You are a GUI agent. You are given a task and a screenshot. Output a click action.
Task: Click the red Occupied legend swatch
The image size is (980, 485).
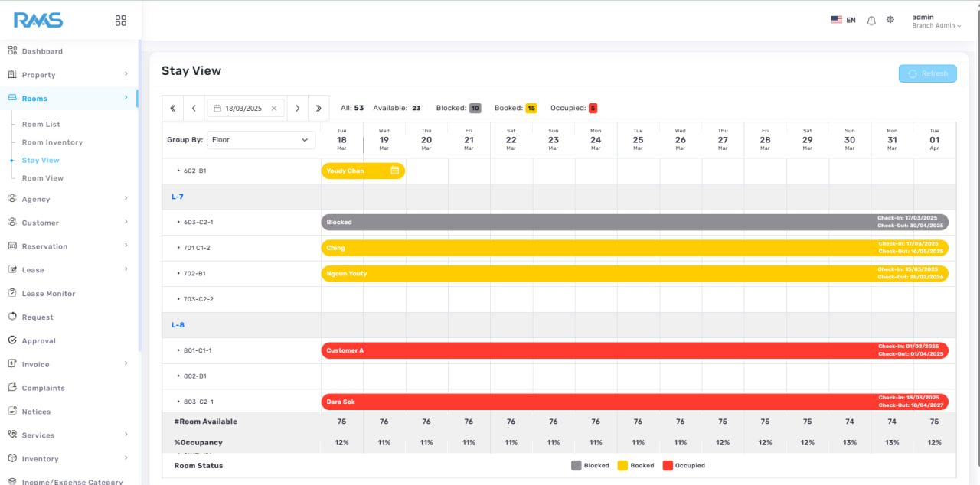point(668,465)
